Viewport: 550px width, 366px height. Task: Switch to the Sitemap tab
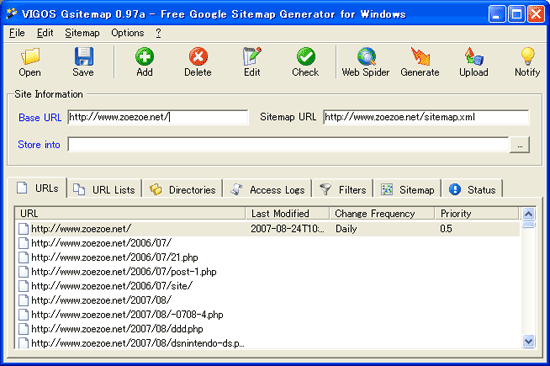tap(408, 190)
